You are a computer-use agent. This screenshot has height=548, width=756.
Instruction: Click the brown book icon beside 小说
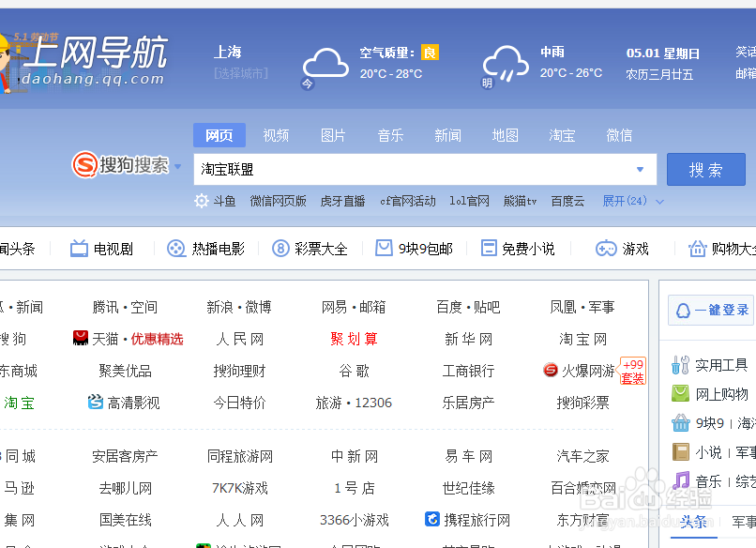(x=680, y=452)
